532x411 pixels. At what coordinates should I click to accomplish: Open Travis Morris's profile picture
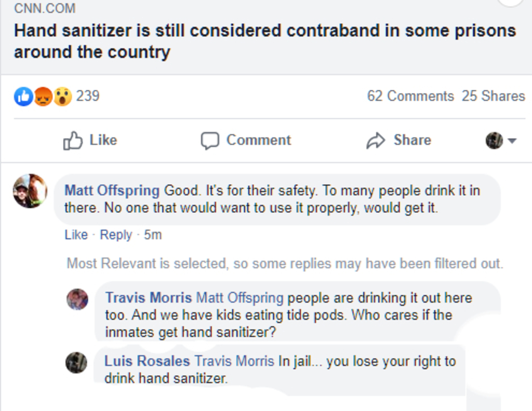77,299
